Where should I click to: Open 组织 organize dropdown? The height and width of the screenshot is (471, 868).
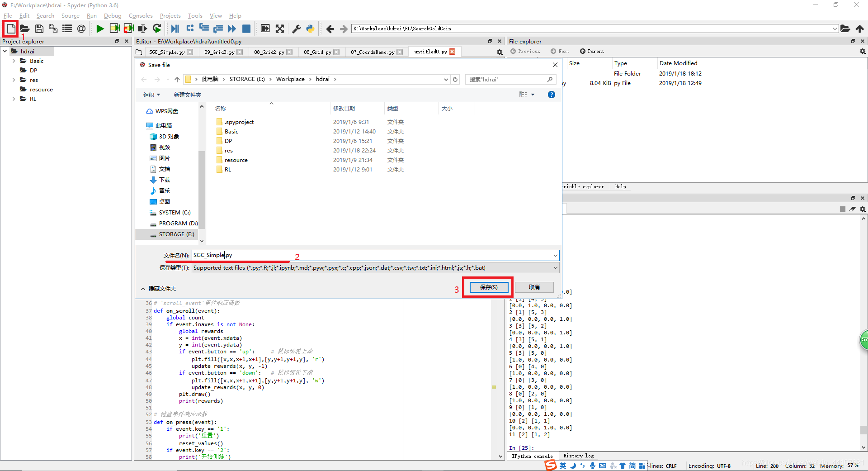coord(151,95)
